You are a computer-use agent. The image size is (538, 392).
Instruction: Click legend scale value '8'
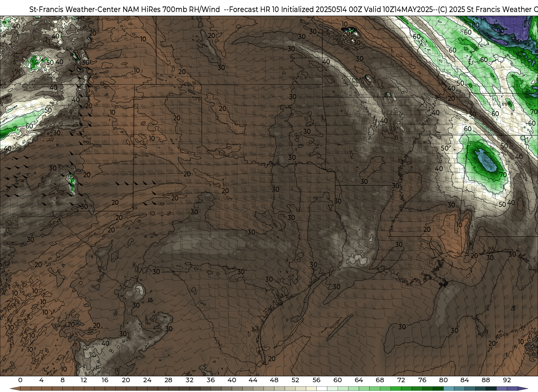pos(62,380)
